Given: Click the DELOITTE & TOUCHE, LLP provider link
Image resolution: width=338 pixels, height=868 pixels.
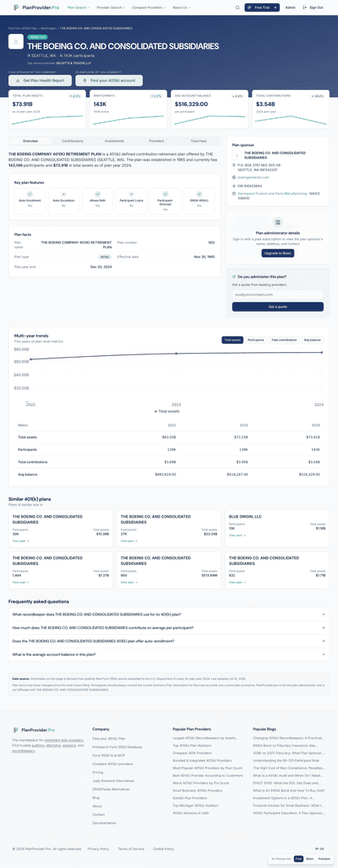Looking at the screenshot, I should (73, 63).
